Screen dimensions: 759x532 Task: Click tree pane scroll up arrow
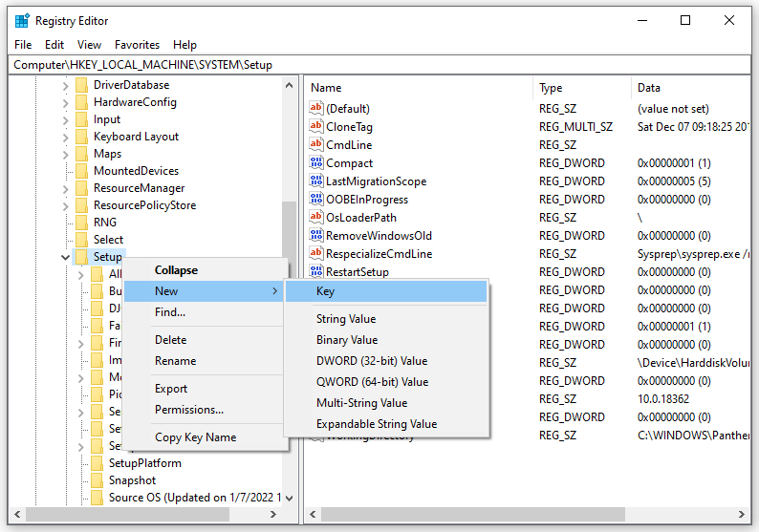[289, 86]
